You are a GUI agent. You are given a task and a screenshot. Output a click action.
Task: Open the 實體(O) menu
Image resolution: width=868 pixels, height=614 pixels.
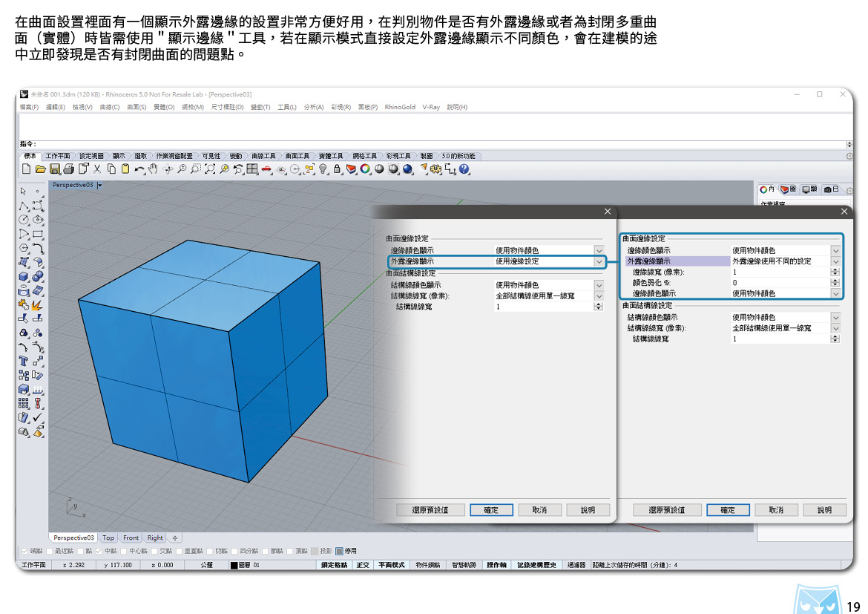point(164,107)
